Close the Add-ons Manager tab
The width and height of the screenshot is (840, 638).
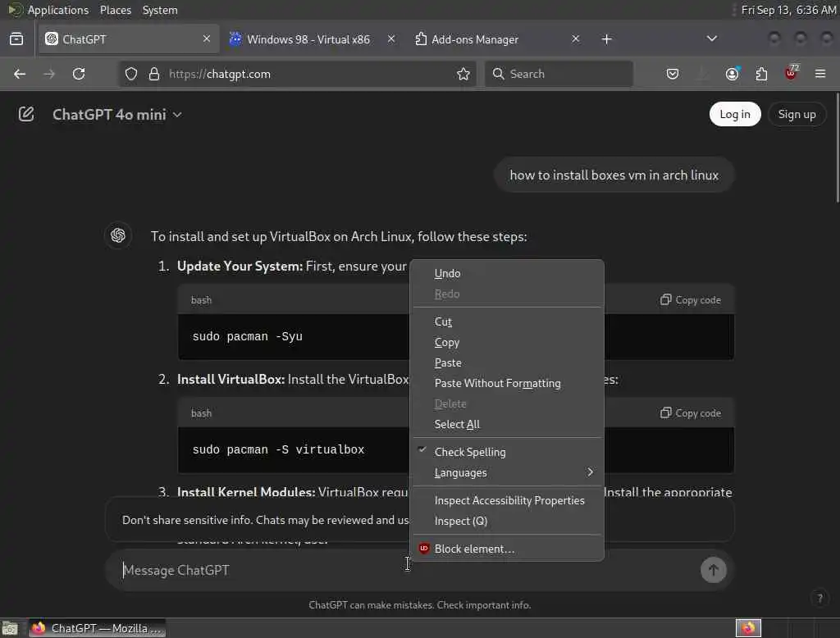point(575,39)
